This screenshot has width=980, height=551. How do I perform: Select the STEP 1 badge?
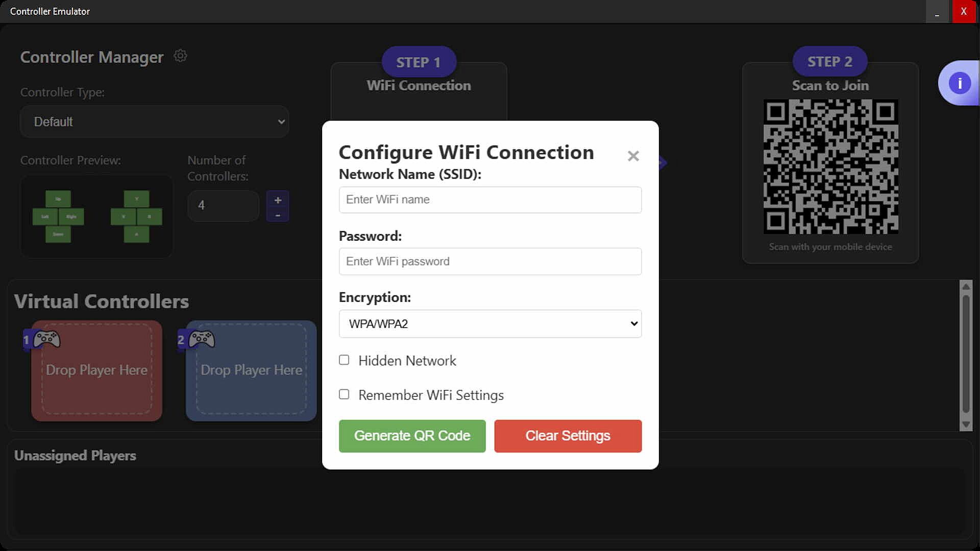419,62
